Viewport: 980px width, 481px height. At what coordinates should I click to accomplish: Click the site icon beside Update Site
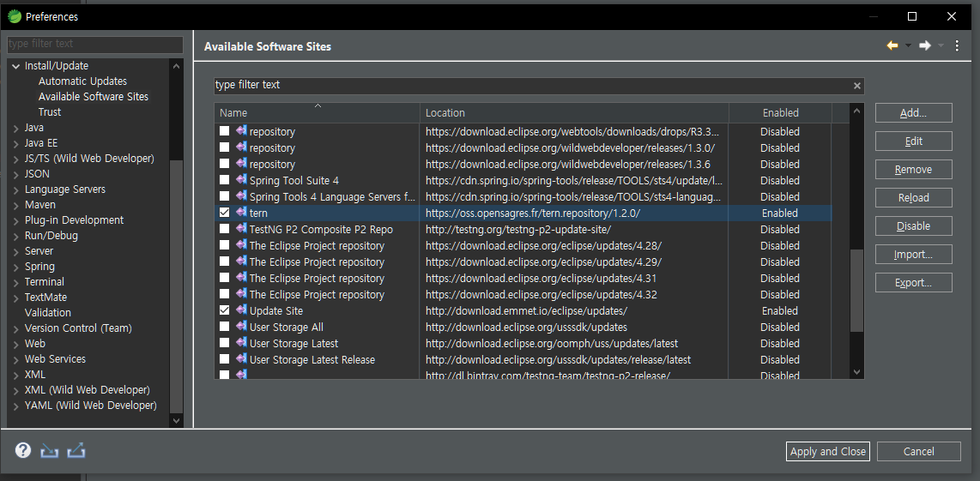(241, 310)
